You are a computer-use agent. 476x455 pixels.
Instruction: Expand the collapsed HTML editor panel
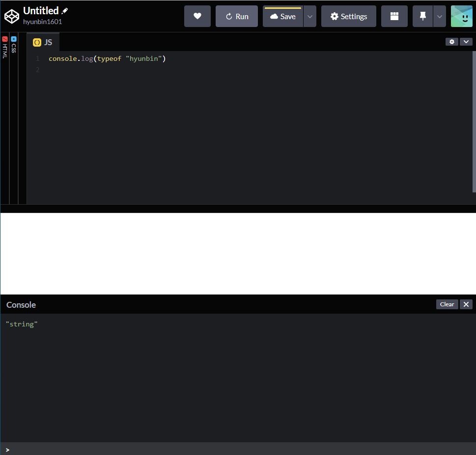coord(5,118)
